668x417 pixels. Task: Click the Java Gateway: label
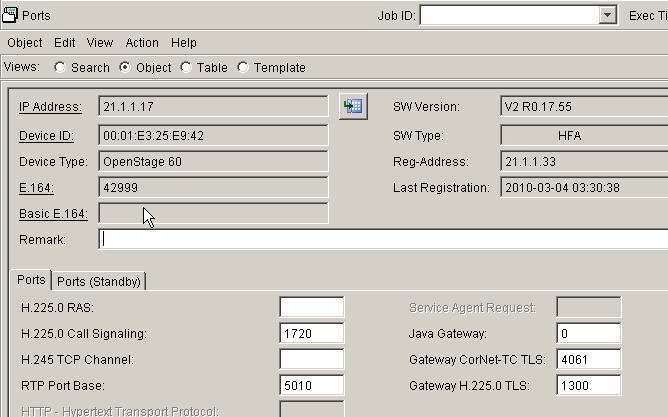tap(448, 334)
